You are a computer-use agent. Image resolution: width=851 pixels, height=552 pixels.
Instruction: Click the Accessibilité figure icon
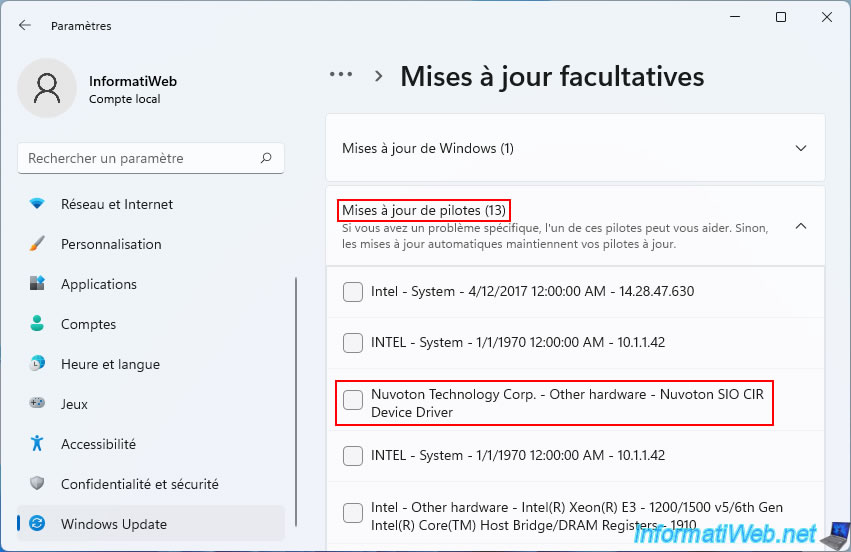(x=37, y=444)
